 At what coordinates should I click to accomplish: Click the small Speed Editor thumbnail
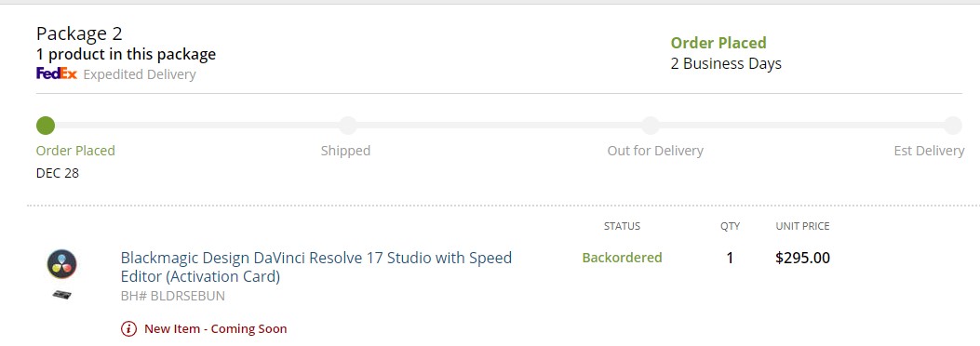tap(61, 294)
